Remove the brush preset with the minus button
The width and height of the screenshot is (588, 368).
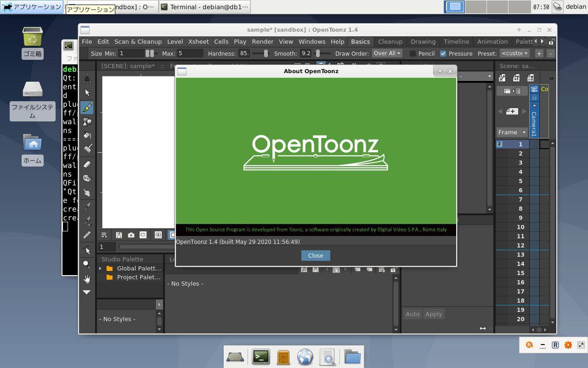550,53
